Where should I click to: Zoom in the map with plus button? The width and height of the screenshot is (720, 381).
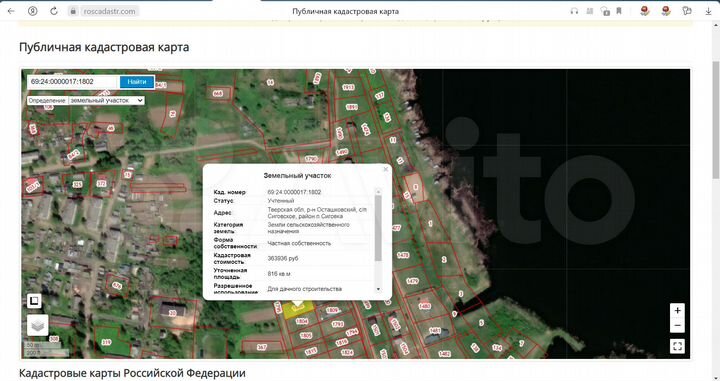(x=677, y=311)
